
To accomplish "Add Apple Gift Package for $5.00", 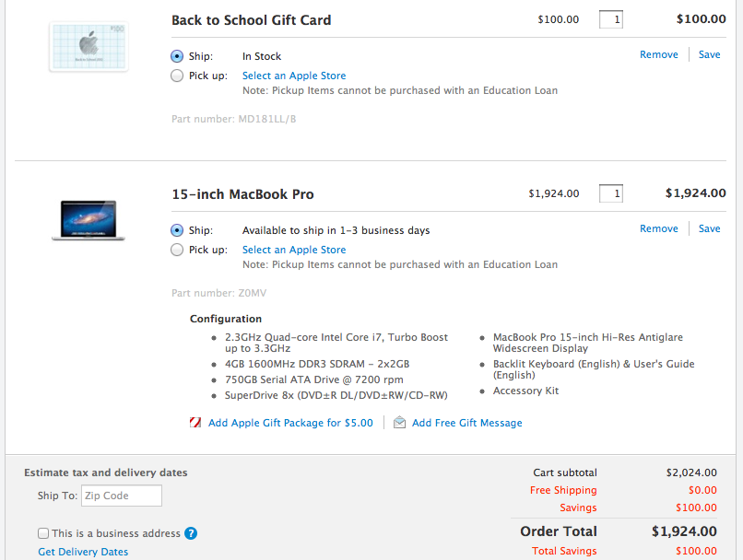I will (290, 423).
